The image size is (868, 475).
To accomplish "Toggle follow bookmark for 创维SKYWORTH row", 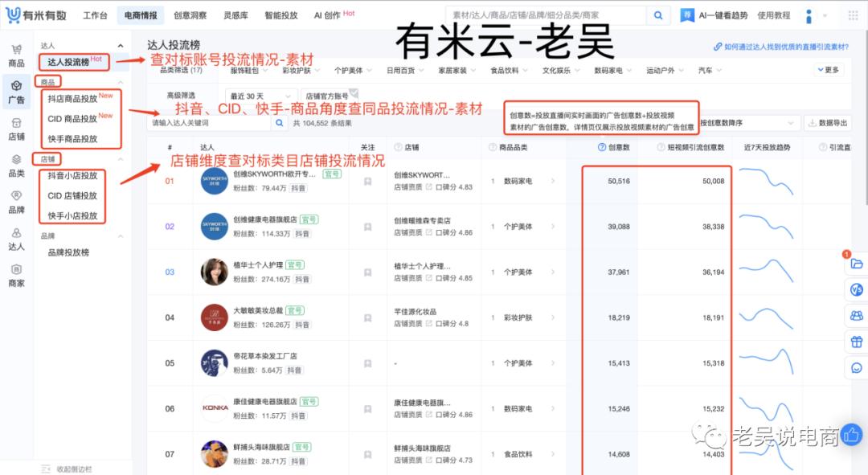I will 367,182.
